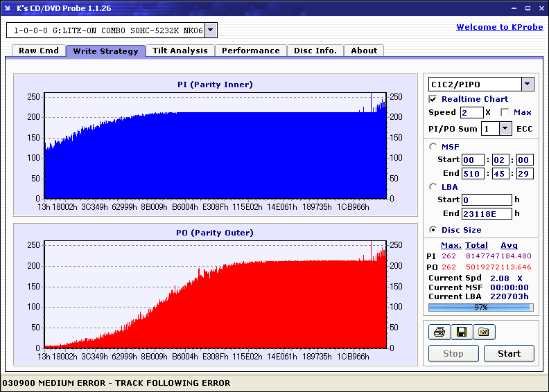Open the load file folder icon
Viewport: 549px width, 392px height.
coord(484,332)
